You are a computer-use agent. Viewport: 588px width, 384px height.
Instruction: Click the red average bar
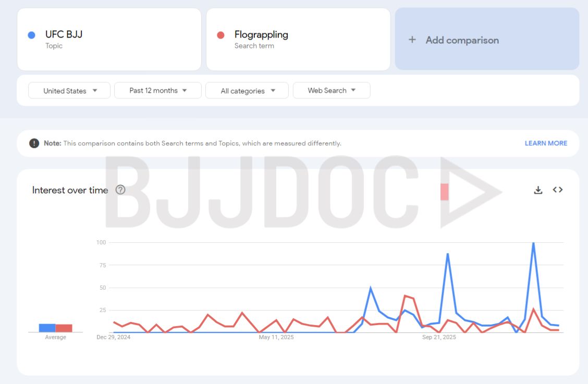coord(64,328)
